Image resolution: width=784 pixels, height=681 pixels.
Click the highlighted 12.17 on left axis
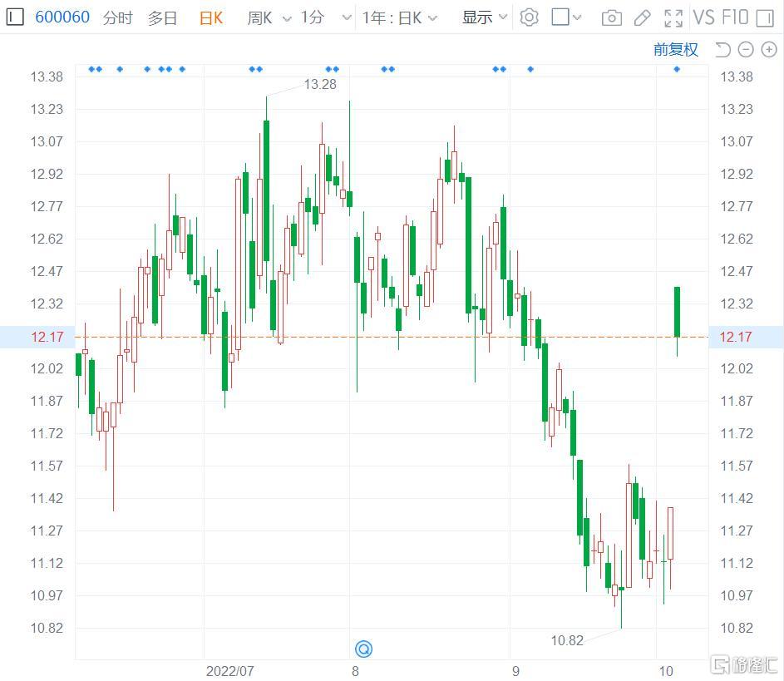pyautogui.click(x=47, y=337)
